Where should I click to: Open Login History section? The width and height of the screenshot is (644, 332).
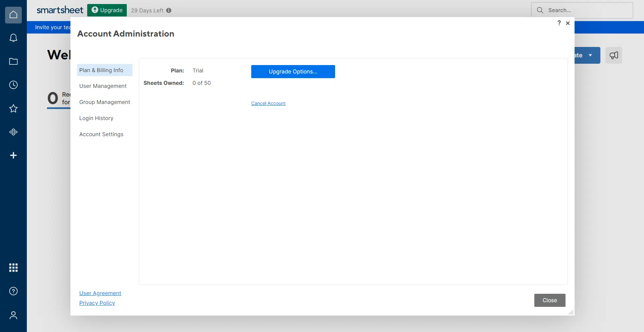(96, 118)
